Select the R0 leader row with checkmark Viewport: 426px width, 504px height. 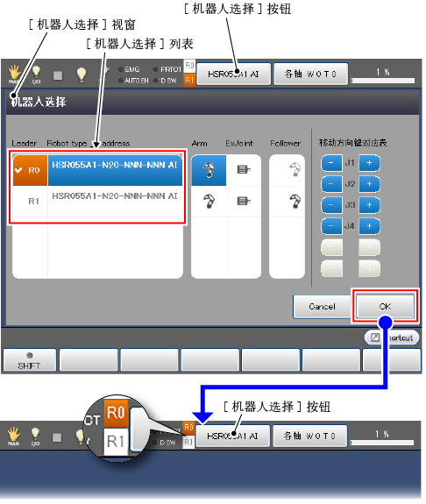coord(97,170)
